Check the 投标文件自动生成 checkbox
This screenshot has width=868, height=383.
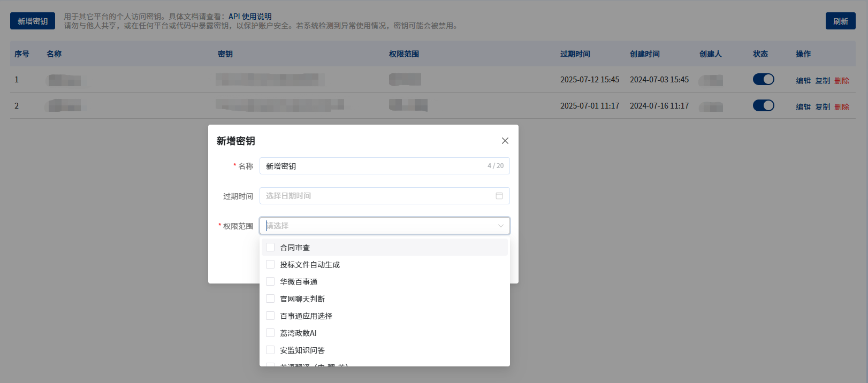pyautogui.click(x=270, y=264)
